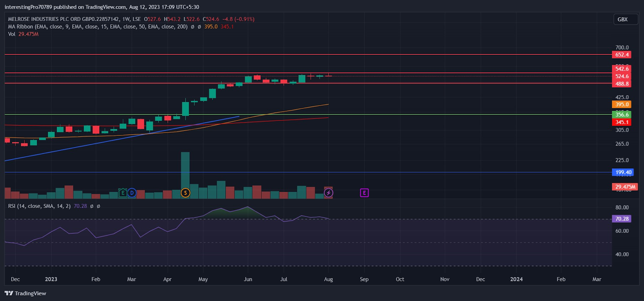Select the 542.6 price axis label

tap(622, 69)
